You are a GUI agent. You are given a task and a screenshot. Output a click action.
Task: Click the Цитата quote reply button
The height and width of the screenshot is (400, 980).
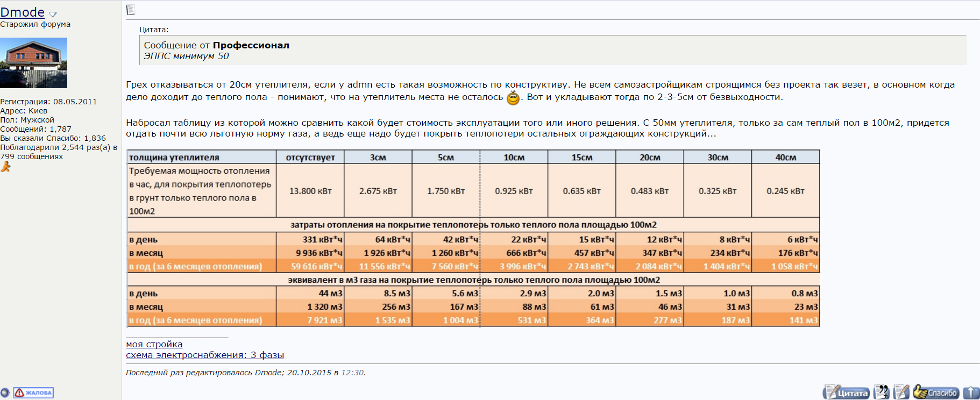pos(846,392)
